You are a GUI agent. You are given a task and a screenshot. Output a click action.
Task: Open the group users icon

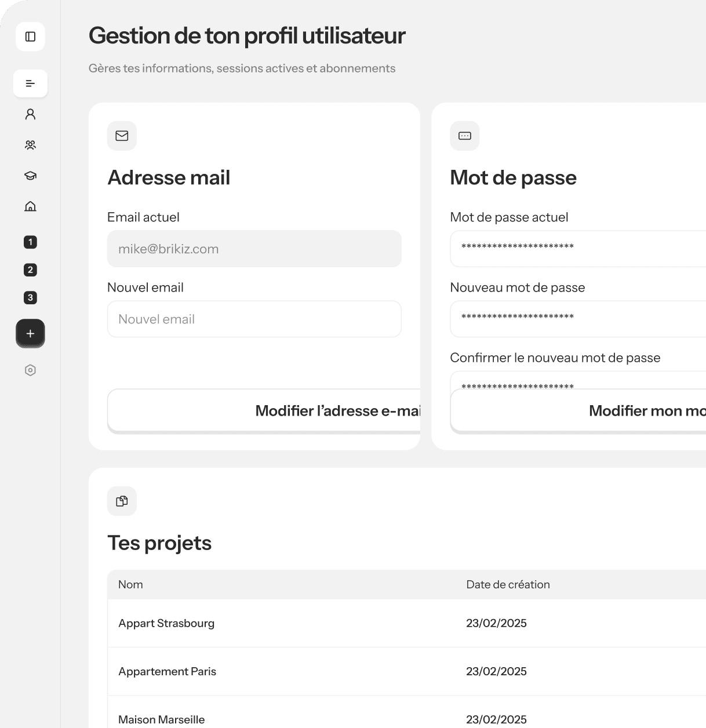pos(30,145)
